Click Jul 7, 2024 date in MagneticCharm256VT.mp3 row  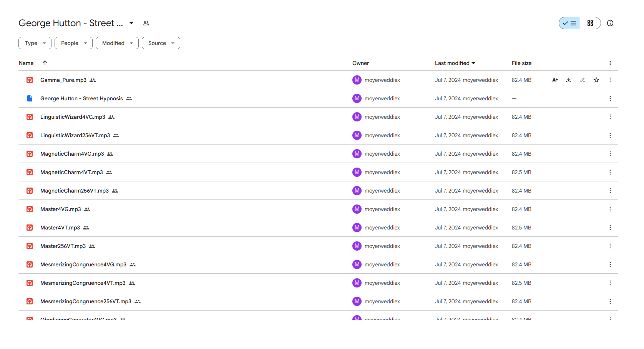[448, 191]
